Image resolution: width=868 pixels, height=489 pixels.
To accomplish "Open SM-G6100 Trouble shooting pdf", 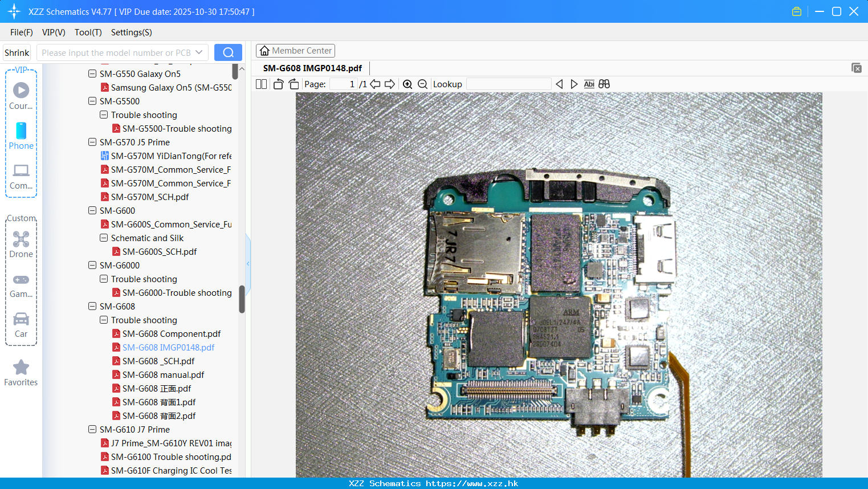I will coord(171,457).
